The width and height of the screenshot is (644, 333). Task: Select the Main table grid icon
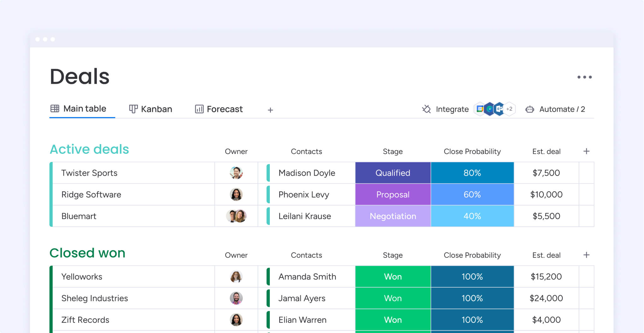55,108
